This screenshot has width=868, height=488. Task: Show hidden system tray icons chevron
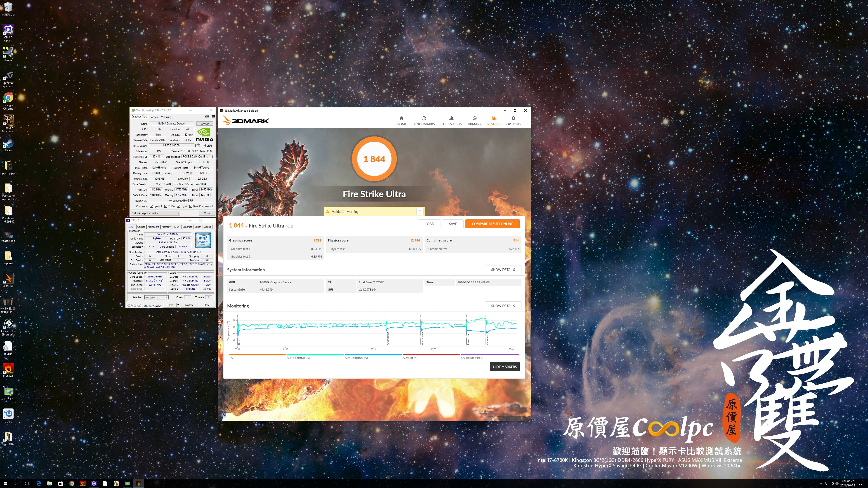[x=821, y=484]
